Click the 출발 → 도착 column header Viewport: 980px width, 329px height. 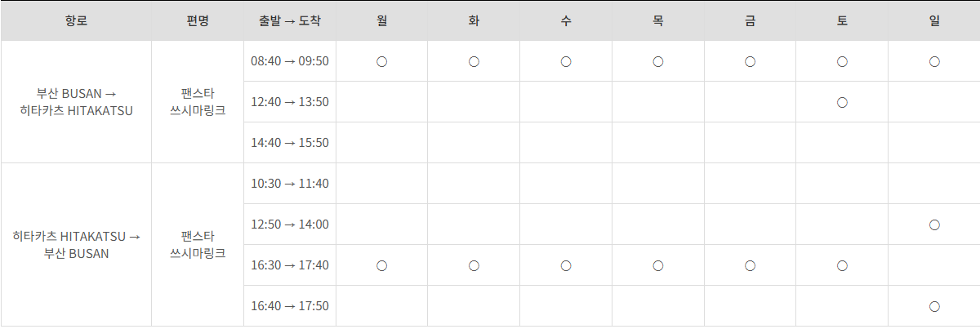(x=290, y=20)
